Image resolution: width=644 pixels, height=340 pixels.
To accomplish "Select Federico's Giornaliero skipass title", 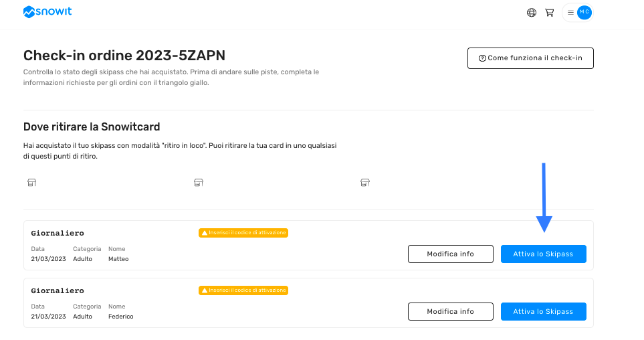I will (x=58, y=290).
